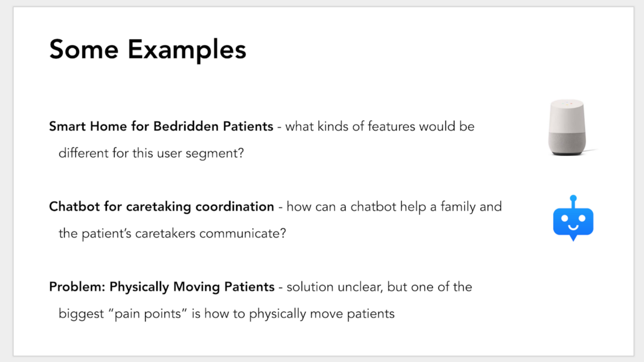Select "Chatbot for caretaking coordination" heading

[161, 207]
